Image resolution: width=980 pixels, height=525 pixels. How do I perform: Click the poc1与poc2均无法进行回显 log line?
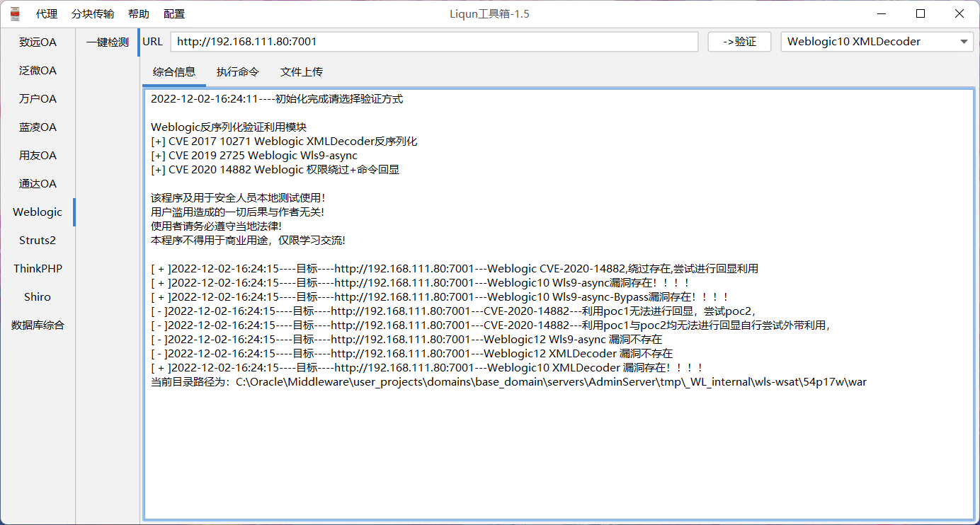tap(490, 325)
